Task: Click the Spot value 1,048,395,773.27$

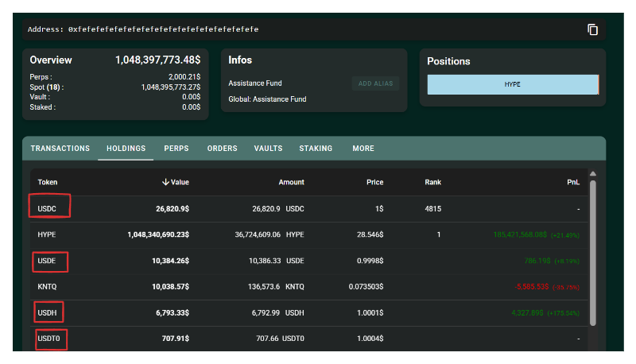Action: (171, 87)
